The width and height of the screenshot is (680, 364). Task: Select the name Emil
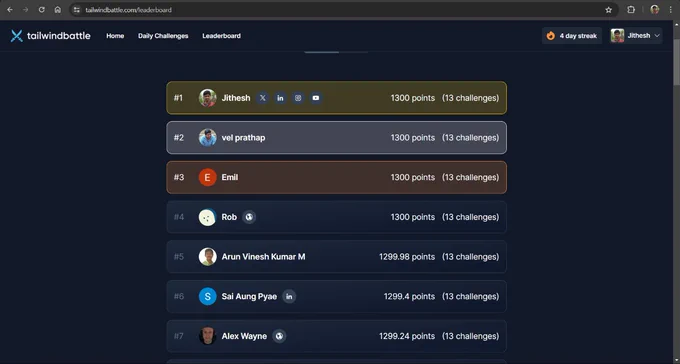coord(230,177)
